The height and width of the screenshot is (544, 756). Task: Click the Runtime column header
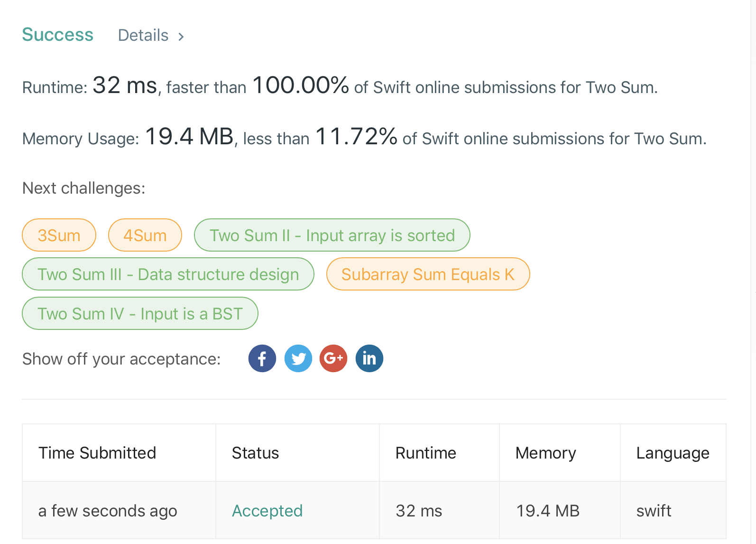(x=425, y=453)
